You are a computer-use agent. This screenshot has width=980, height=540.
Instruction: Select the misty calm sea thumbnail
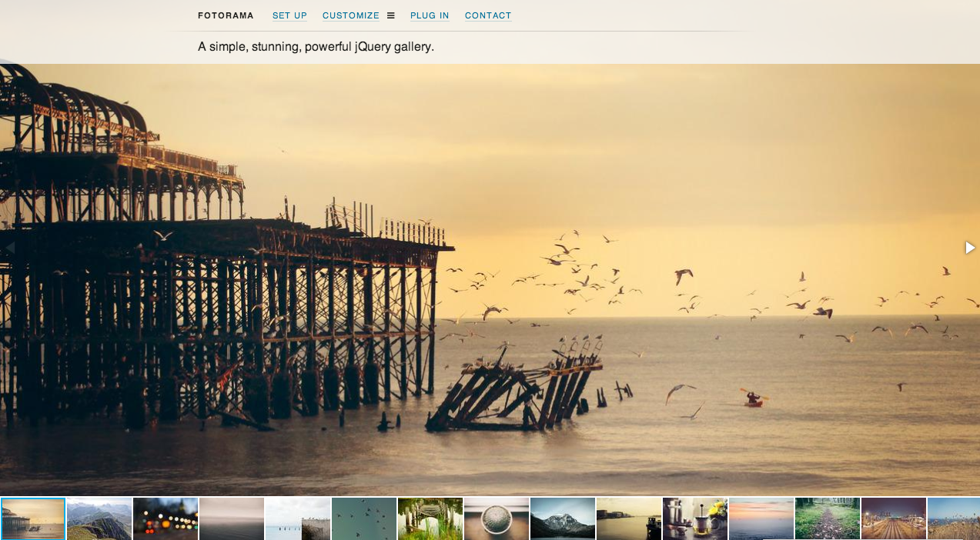coord(232,518)
